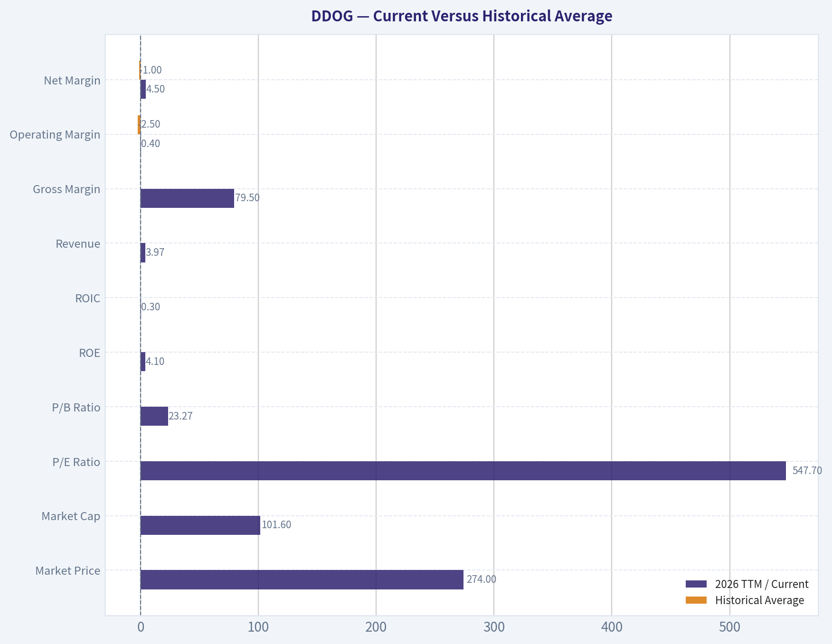Click the x-axis tick label "300"
Viewport: 832px width, 644px height.
pyautogui.click(x=494, y=627)
